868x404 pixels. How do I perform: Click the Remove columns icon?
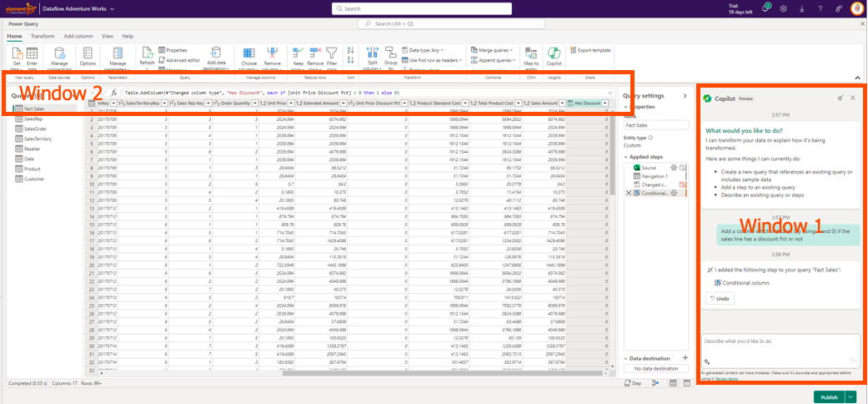click(x=273, y=53)
